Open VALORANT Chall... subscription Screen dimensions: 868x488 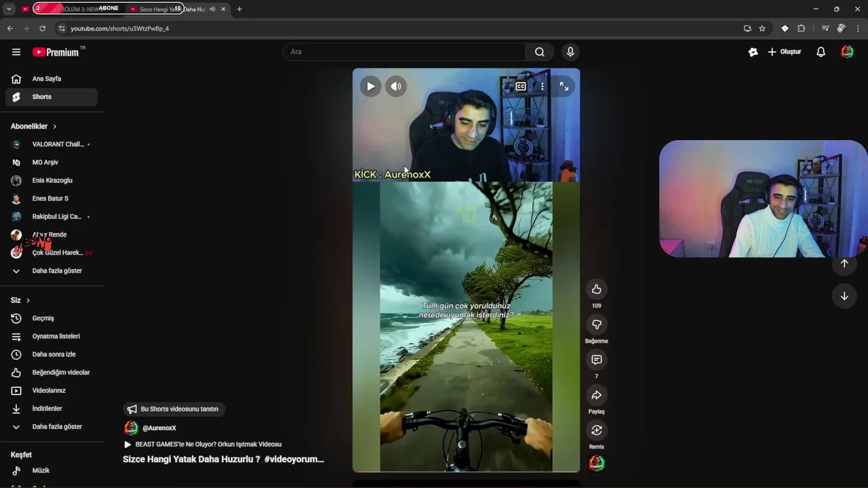52,144
